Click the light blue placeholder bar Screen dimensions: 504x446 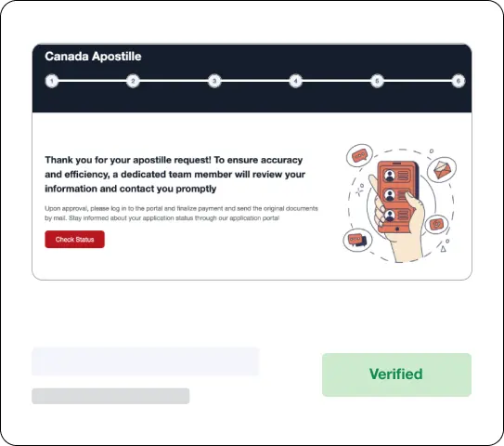pyautogui.click(x=146, y=361)
